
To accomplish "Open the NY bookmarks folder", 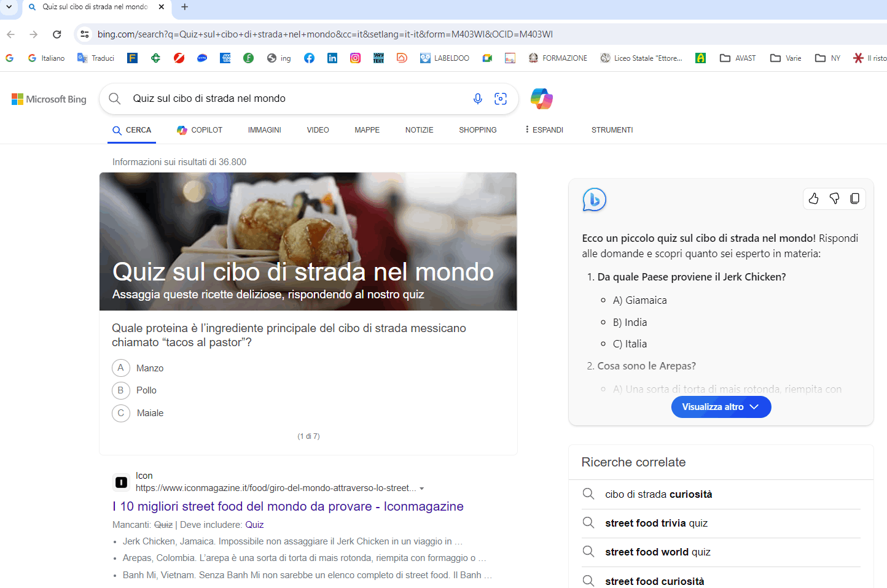I will click(827, 58).
